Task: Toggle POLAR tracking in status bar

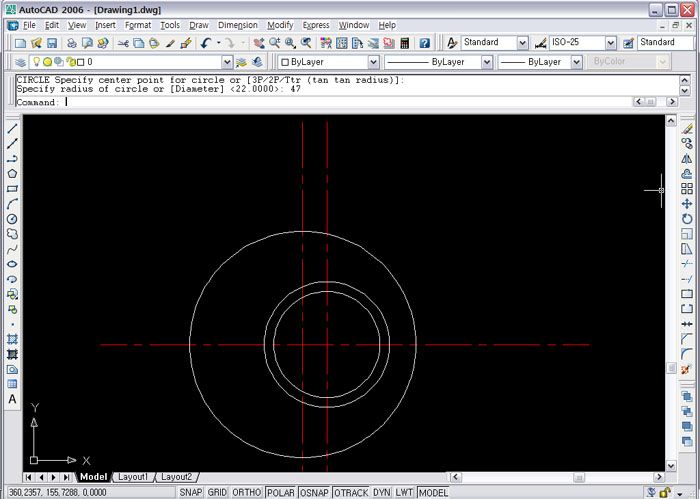Action: (281, 492)
